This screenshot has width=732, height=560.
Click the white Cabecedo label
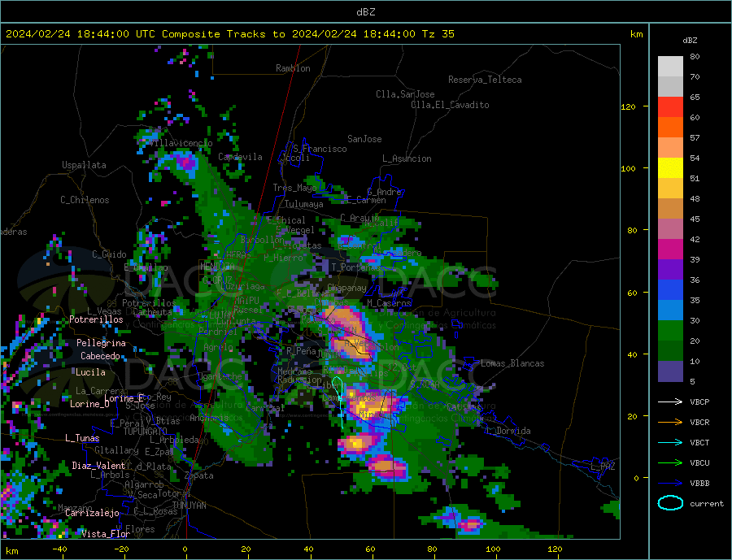click(x=100, y=356)
